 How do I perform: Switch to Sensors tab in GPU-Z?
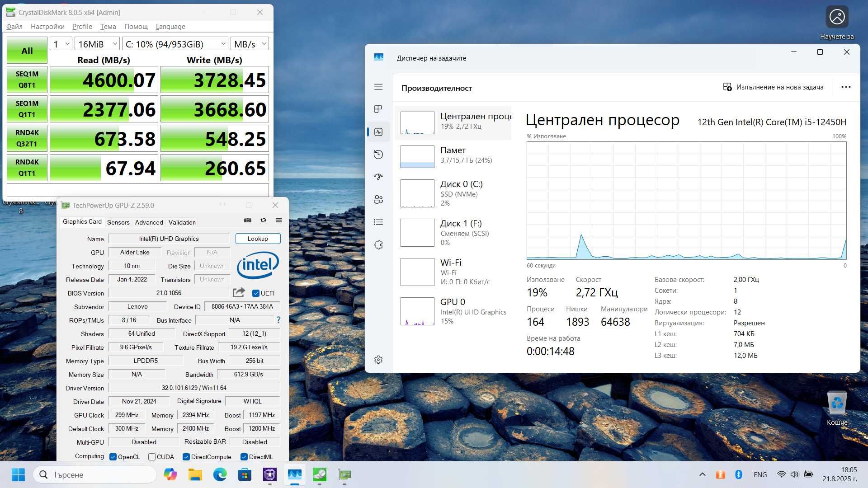(118, 222)
